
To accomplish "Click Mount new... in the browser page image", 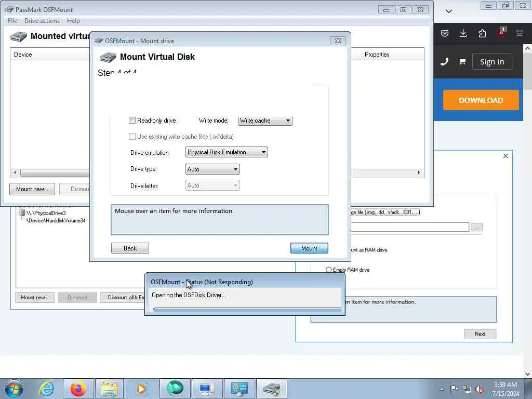I will coord(35,298).
